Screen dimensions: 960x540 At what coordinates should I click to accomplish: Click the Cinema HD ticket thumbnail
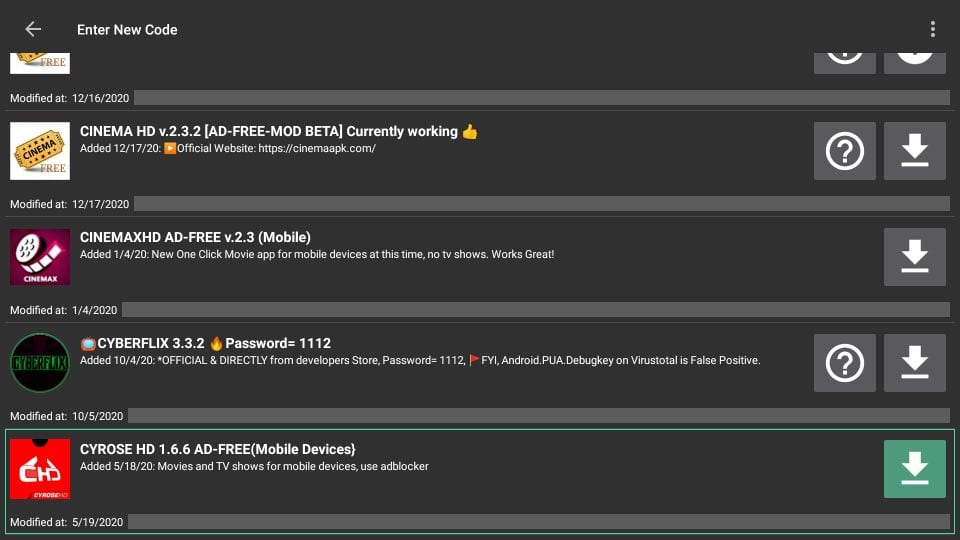coord(40,151)
